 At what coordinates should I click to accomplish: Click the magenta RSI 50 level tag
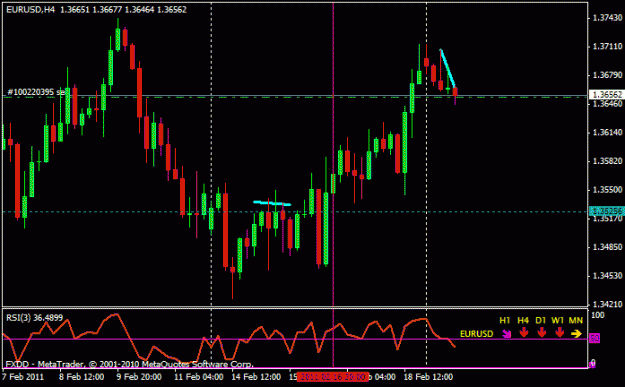(594, 338)
